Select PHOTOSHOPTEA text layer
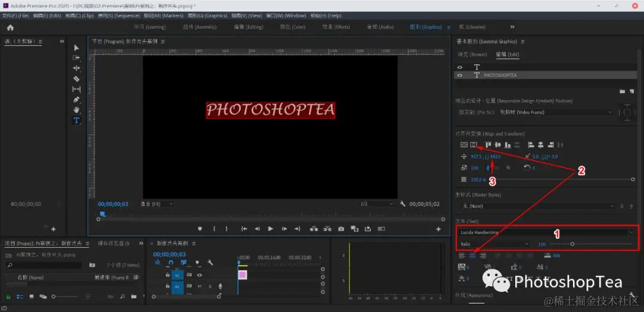644x312 pixels. click(545, 76)
